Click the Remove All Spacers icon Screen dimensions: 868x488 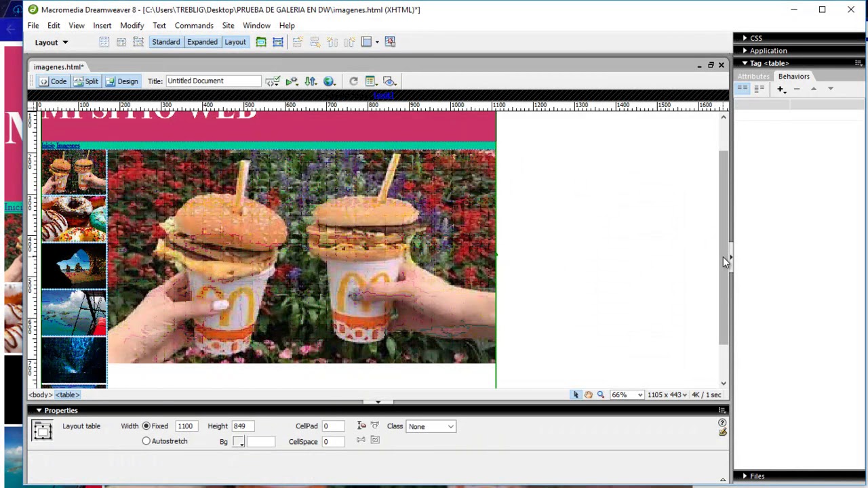pyautogui.click(x=361, y=440)
